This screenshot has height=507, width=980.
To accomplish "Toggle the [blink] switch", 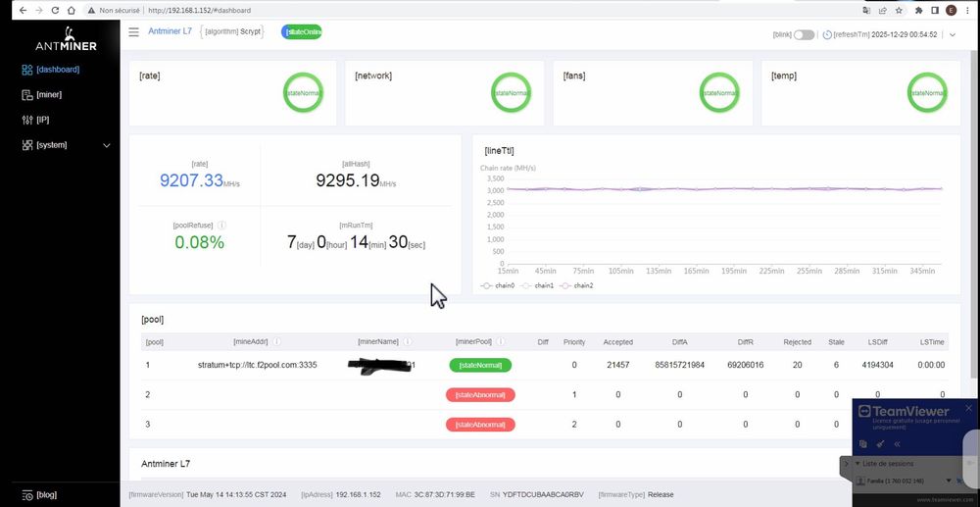I will coord(804,35).
